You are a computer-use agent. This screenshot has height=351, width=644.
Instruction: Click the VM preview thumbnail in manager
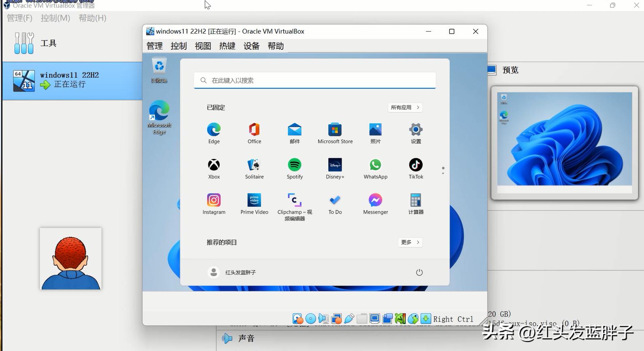tap(564, 142)
